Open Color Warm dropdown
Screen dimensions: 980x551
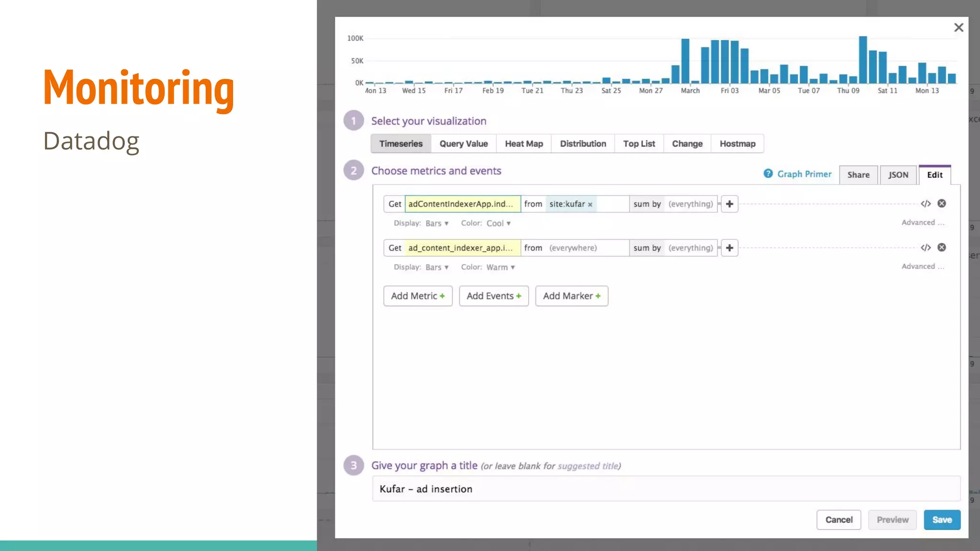click(x=501, y=267)
